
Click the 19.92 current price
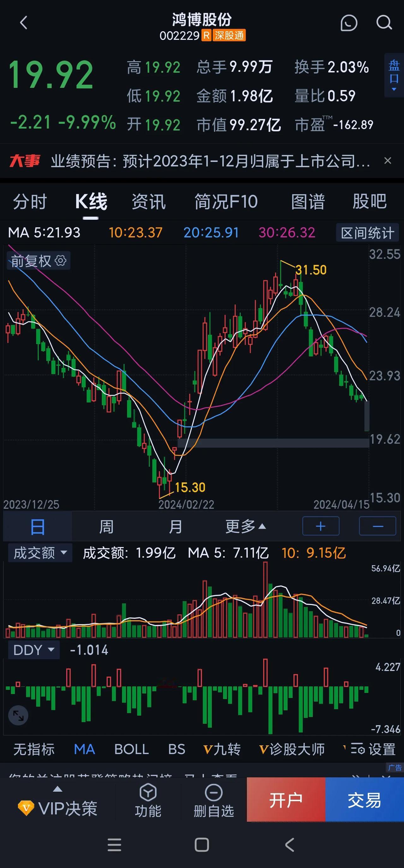coord(50,75)
